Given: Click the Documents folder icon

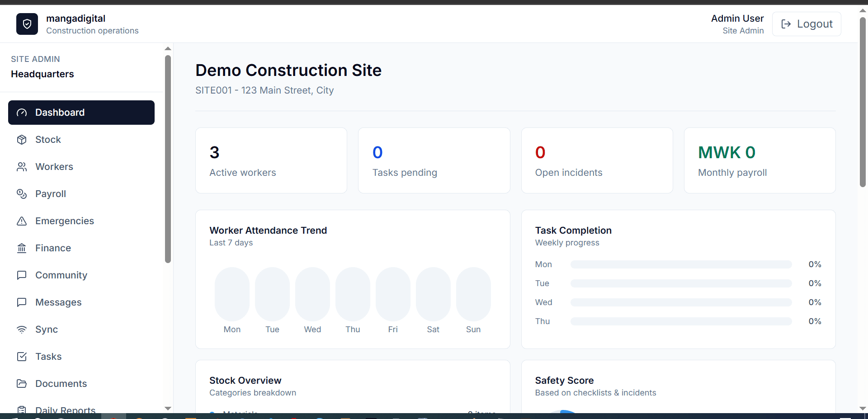Looking at the screenshot, I should point(22,384).
